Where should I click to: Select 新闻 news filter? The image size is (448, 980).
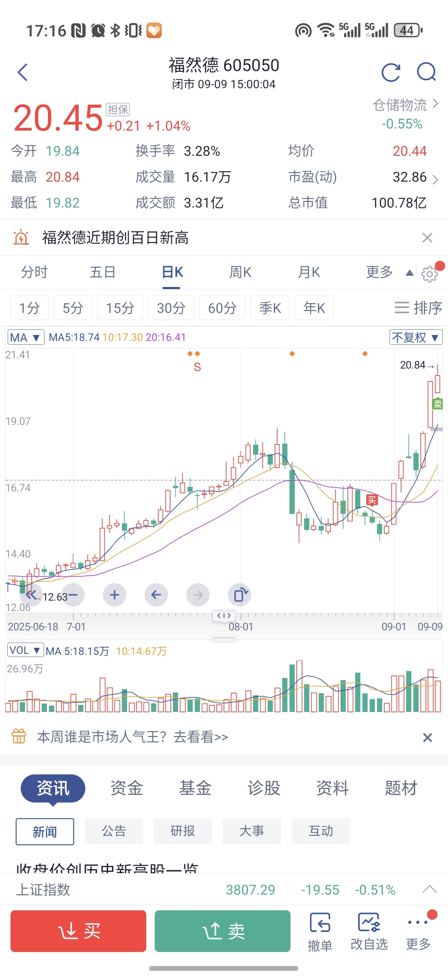click(45, 831)
